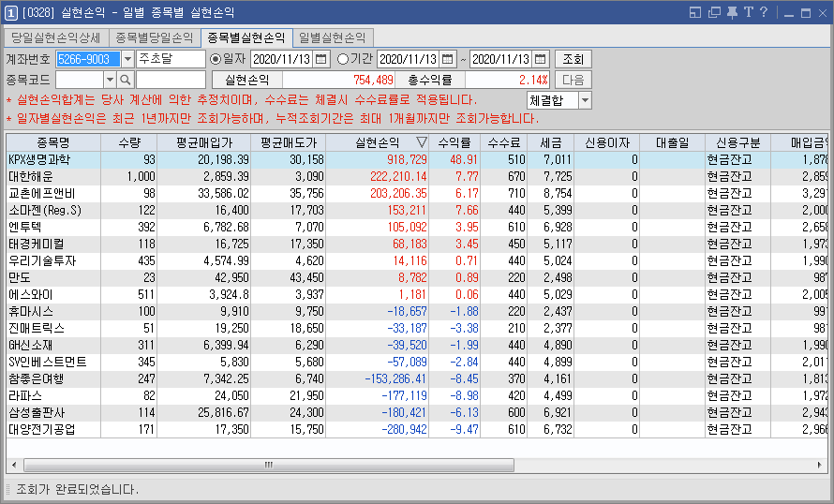Pin the window with the pushpin icon
The width and height of the screenshot is (834, 504).
pyautogui.click(x=733, y=12)
